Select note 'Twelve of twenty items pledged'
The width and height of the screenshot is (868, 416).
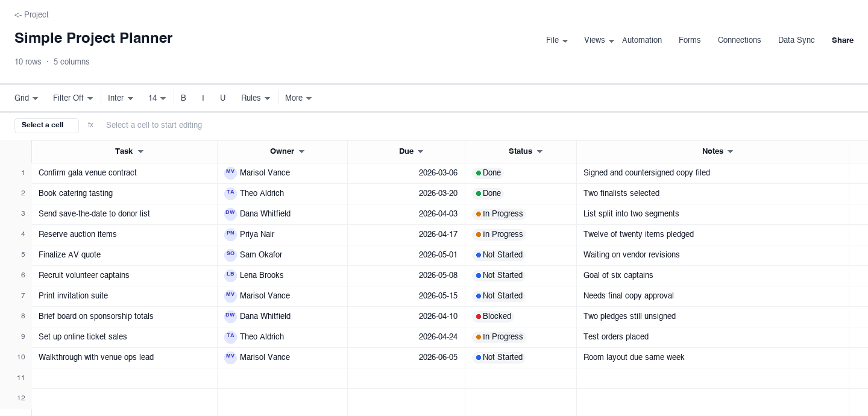(x=712, y=235)
